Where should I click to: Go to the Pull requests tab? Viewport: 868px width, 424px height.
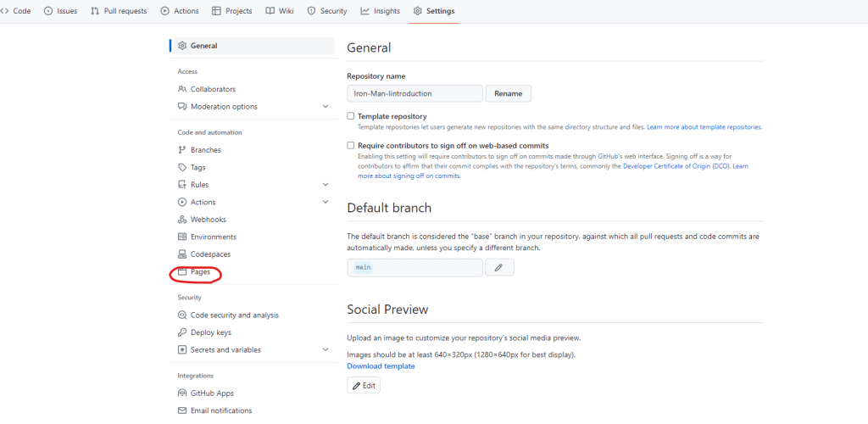[x=119, y=11]
